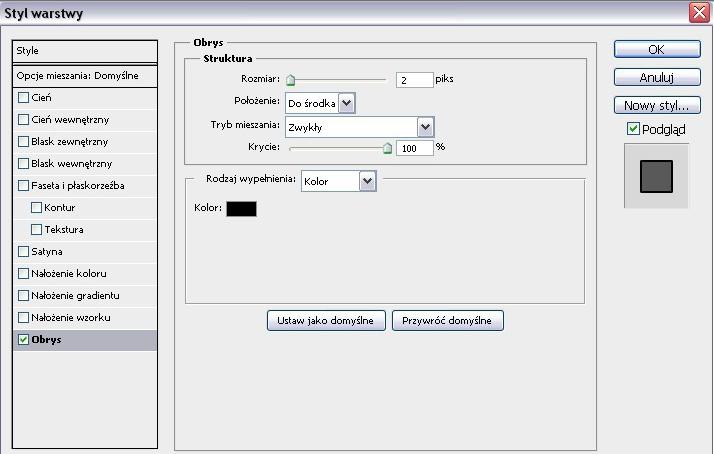Toggle the Podgląd preview checkbox
The image size is (714, 454).
[x=633, y=129]
